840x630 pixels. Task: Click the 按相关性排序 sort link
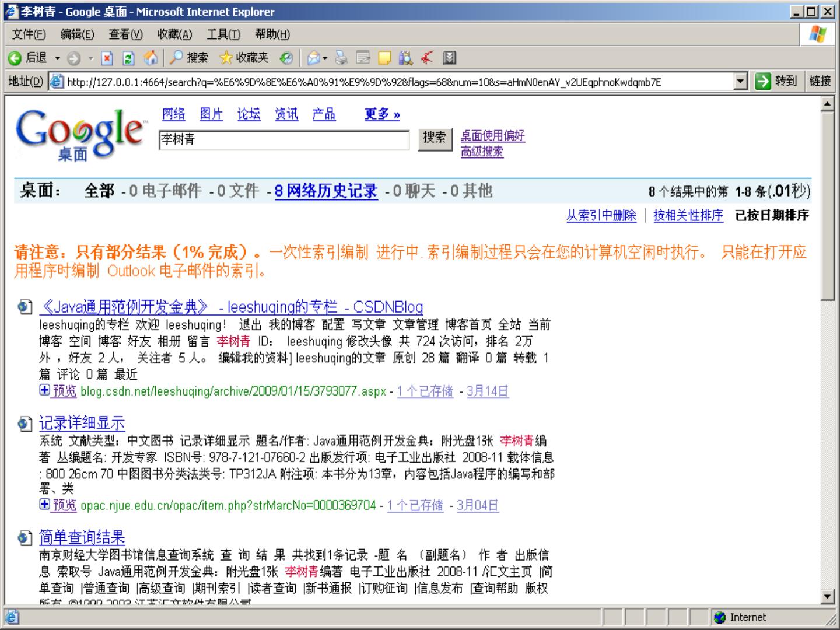688,215
